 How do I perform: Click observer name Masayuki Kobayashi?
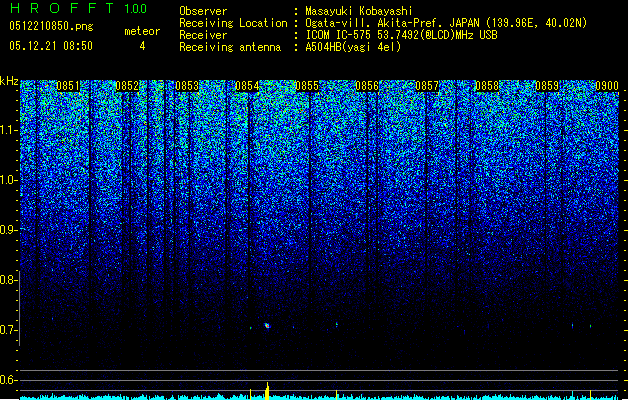pyautogui.click(x=358, y=11)
